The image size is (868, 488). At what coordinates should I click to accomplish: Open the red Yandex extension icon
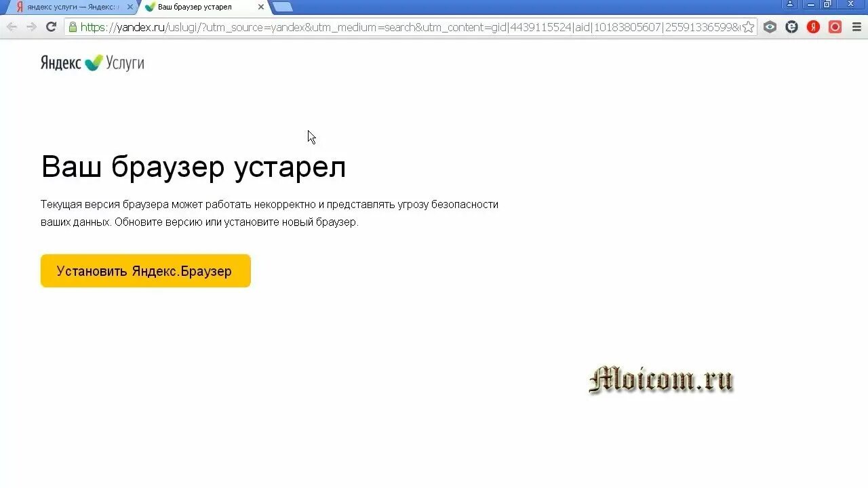pos(814,27)
